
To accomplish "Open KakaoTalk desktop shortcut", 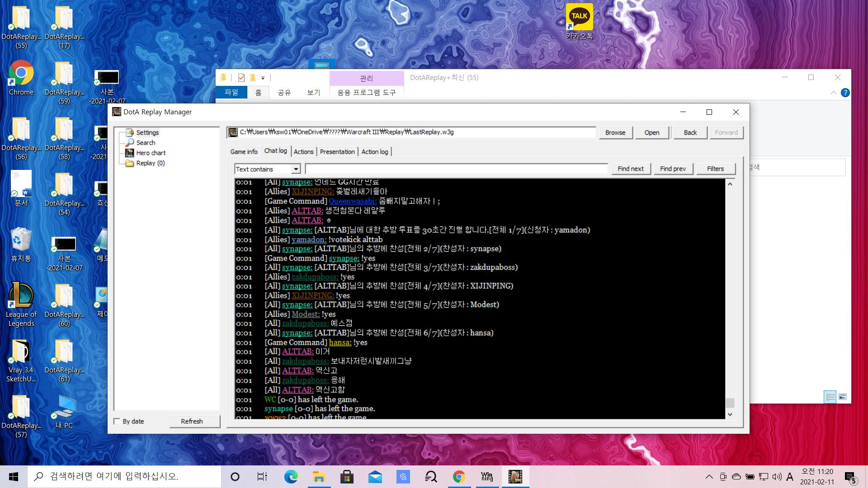I will [579, 22].
